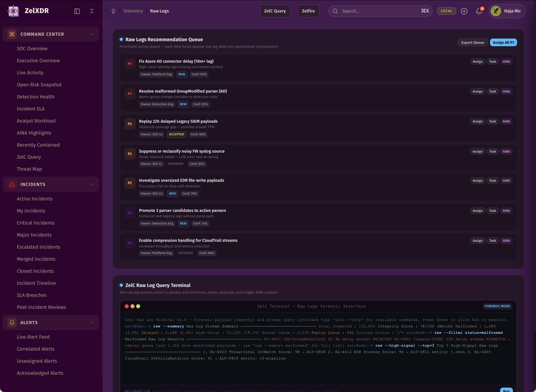Open Detection Health sidebar item
Screen dimensions: 536x392
[x=36, y=97]
